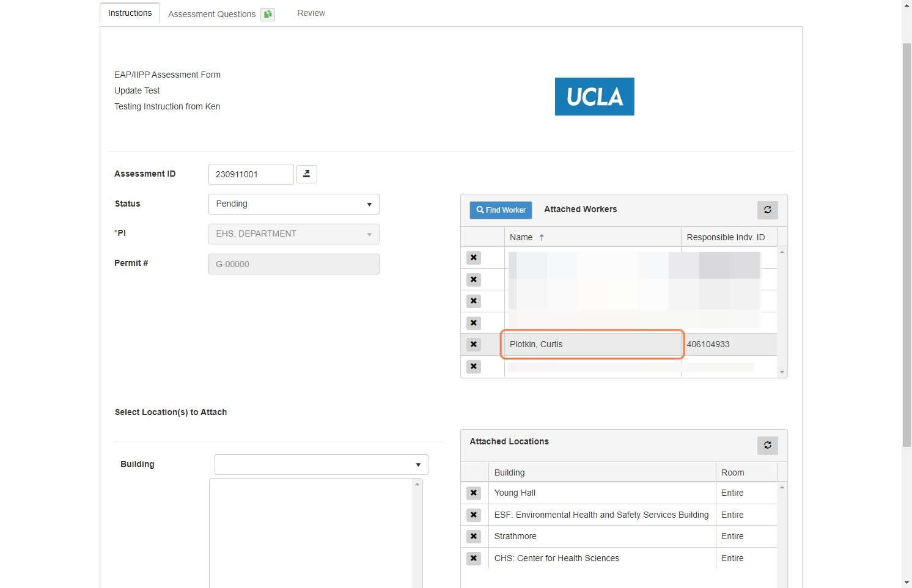Click the Permit # field G-00000
The width and height of the screenshot is (912, 588).
tap(294, 264)
